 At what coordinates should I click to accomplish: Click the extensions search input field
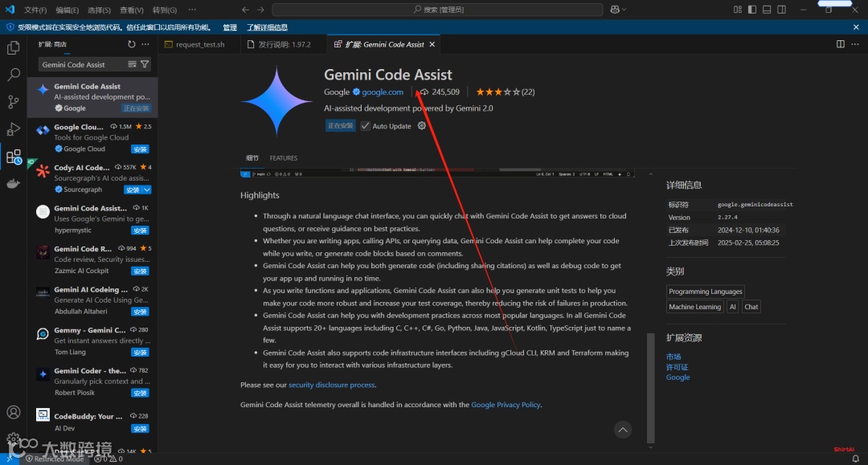point(83,65)
